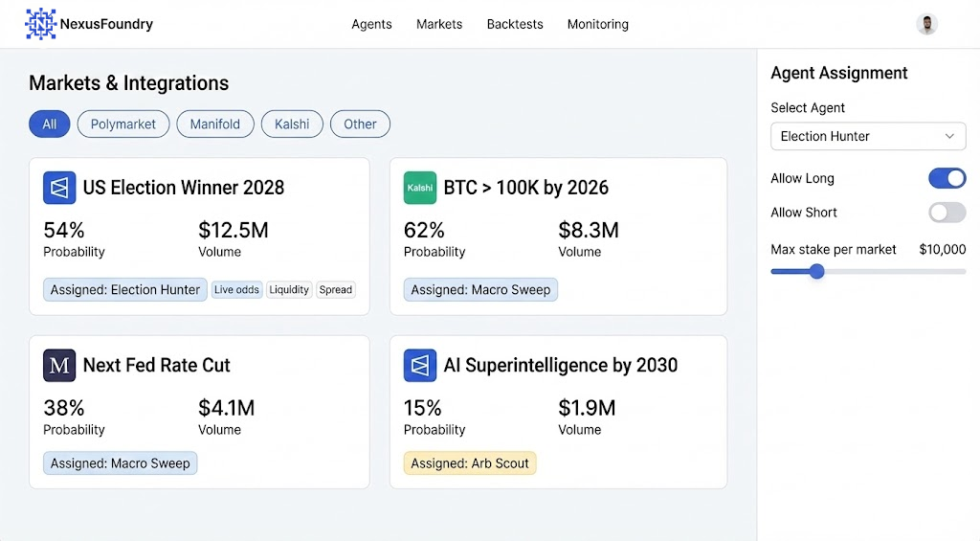This screenshot has width=980, height=541.
Task: Go to the Agents nav item
Action: (371, 24)
